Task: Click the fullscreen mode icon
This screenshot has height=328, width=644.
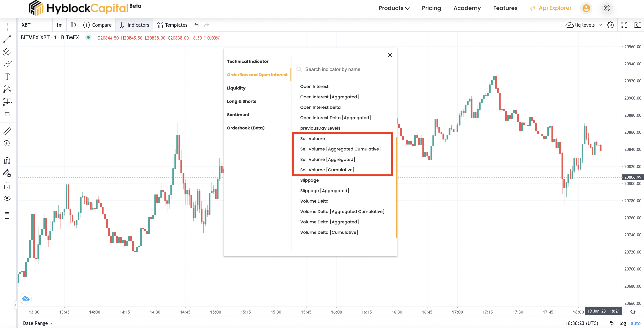Action: click(624, 25)
